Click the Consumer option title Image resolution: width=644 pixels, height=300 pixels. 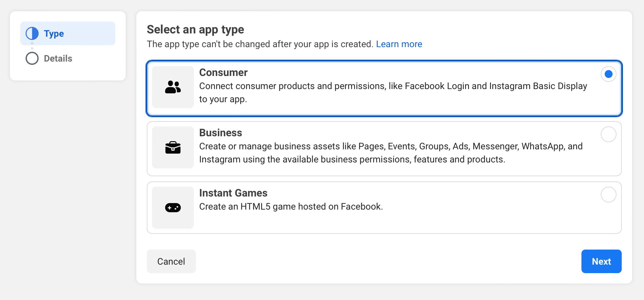(223, 72)
